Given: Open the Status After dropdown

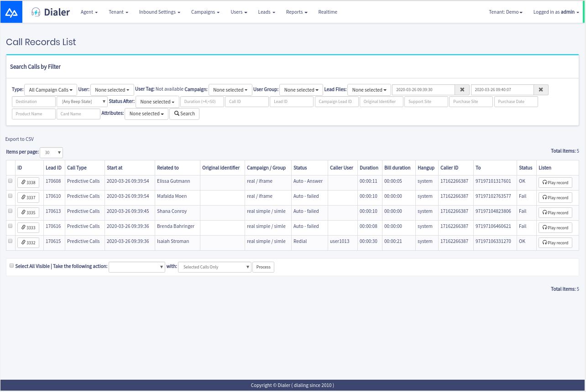Looking at the screenshot, I should tap(157, 102).
